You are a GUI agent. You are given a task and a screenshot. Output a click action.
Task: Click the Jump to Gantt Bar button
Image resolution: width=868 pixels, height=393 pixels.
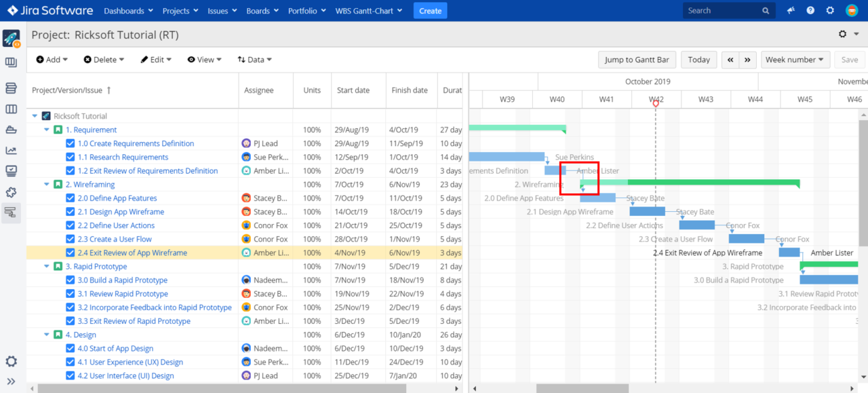(636, 60)
